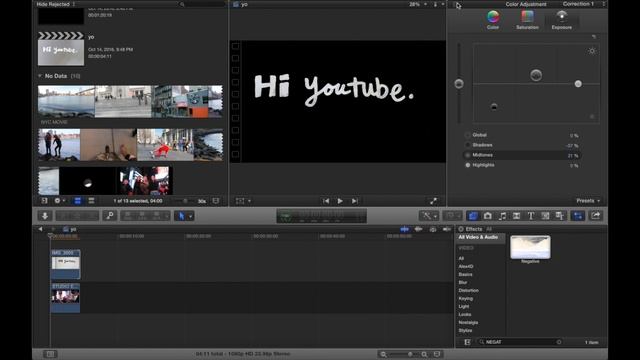Open the retiming options menu
The width and height of the screenshot is (640, 360).
pos(453,216)
